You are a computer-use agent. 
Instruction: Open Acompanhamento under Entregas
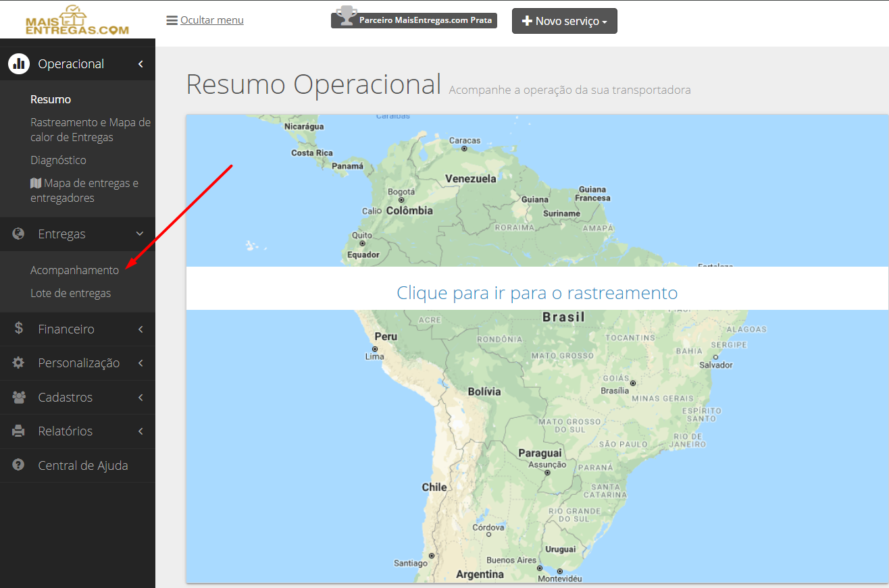click(74, 270)
